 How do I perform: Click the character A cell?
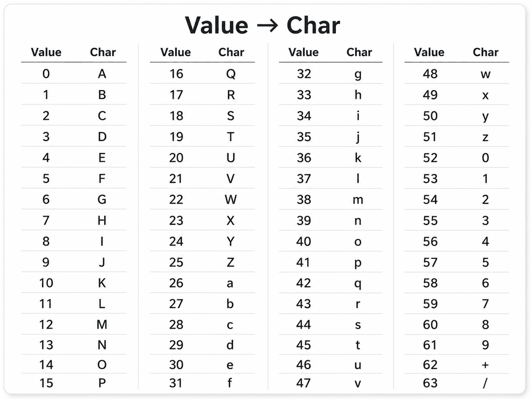point(102,74)
